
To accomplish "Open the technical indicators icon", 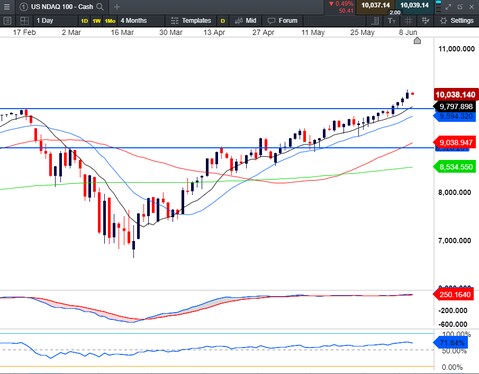I will coord(425,21).
